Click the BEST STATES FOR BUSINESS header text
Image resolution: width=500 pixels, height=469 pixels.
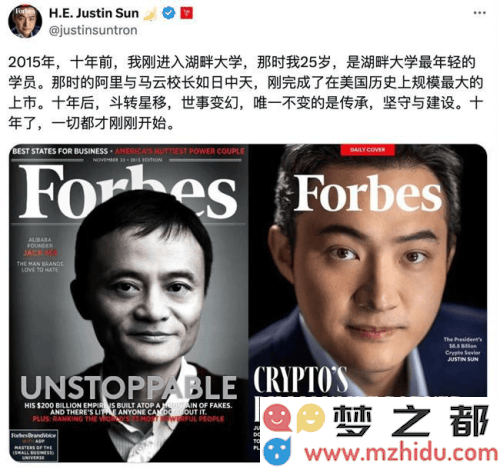[60, 151]
